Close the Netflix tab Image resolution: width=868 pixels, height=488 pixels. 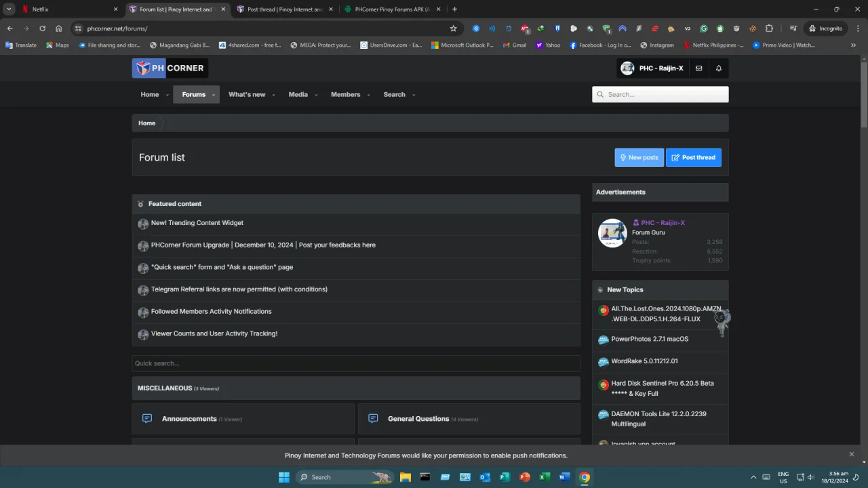click(x=115, y=9)
